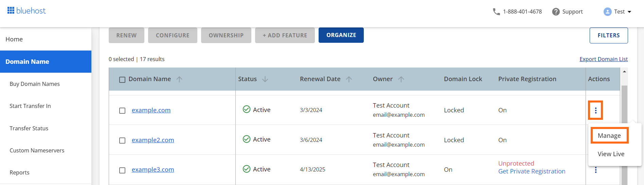The image size is (644, 185).
Task: Open the actions menu for example3.com
Action: (x=595, y=170)
